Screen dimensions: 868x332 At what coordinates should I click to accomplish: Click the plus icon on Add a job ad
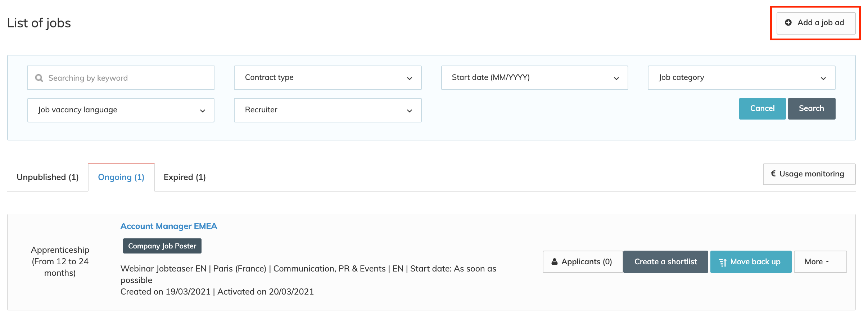click(788, 23)
